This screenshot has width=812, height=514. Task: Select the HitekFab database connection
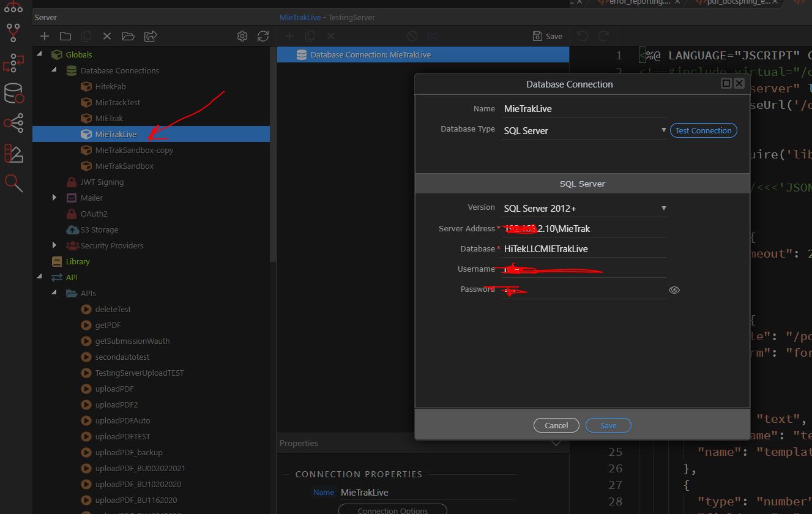pyautogui.click(x=110, y=86)
